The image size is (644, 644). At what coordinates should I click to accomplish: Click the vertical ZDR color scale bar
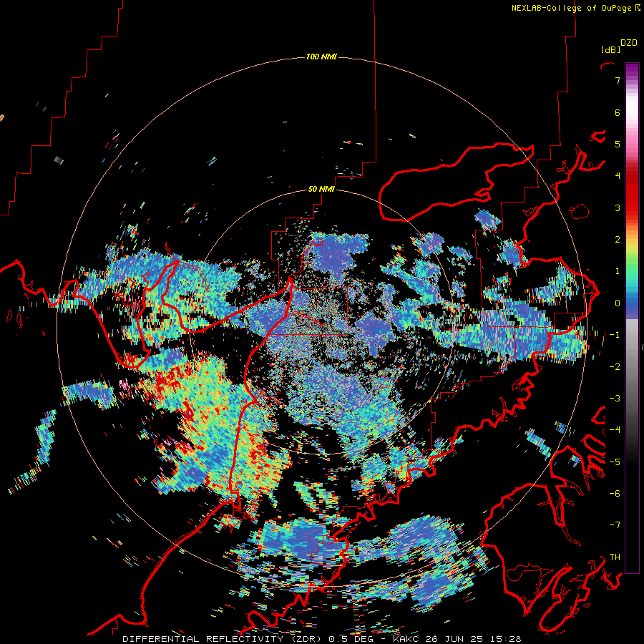click(x=632, y=318)
